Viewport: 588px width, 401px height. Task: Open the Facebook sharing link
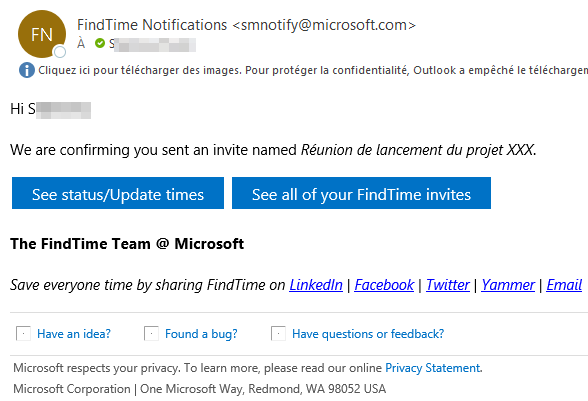[x=384, y=285]
